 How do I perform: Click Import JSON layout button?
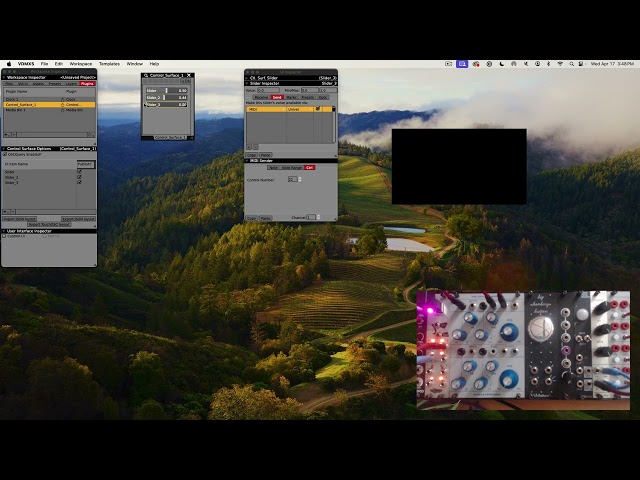[x=20, y=219]
